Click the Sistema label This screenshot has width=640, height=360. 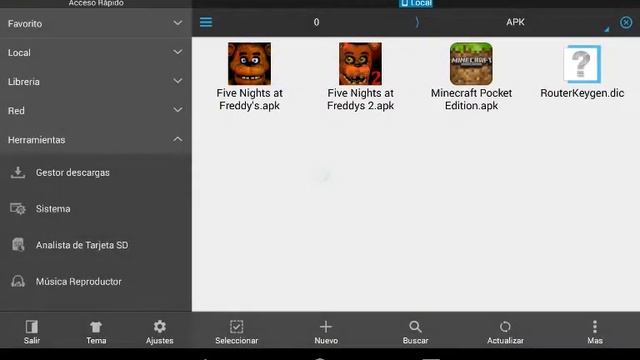53,209
